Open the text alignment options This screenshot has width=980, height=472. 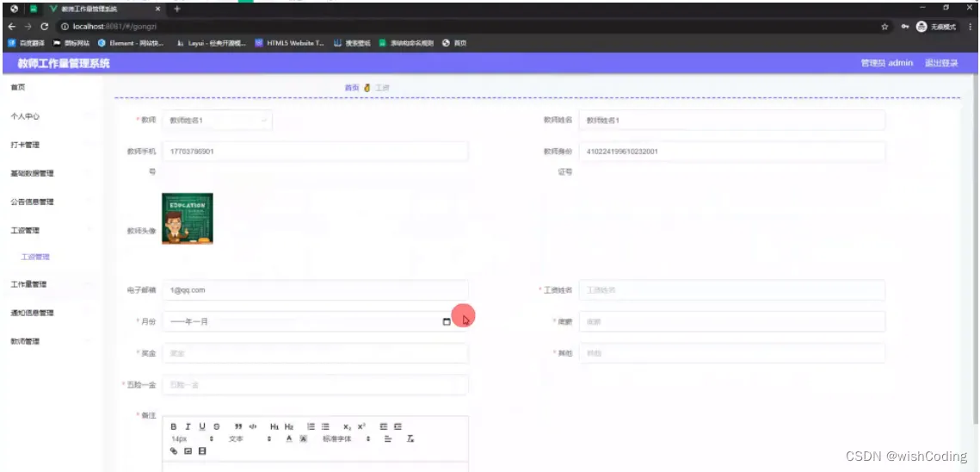point(387,438)
